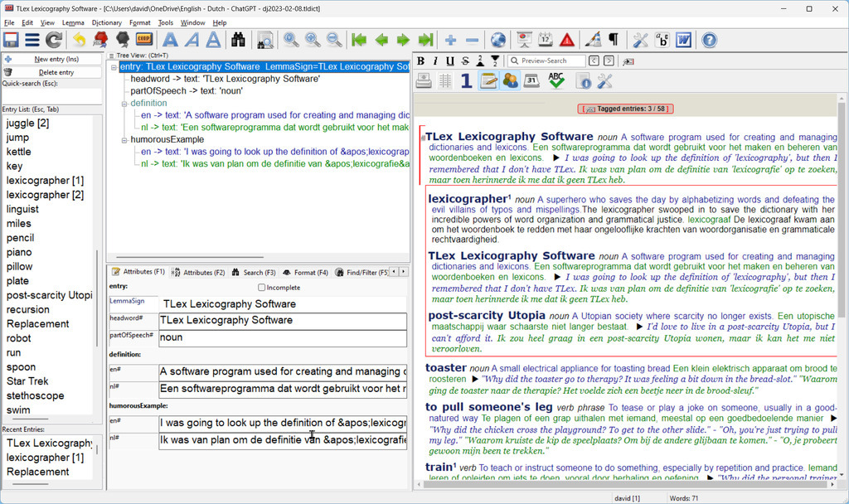Toggle superscript formatting button

[x=480, y=61]
